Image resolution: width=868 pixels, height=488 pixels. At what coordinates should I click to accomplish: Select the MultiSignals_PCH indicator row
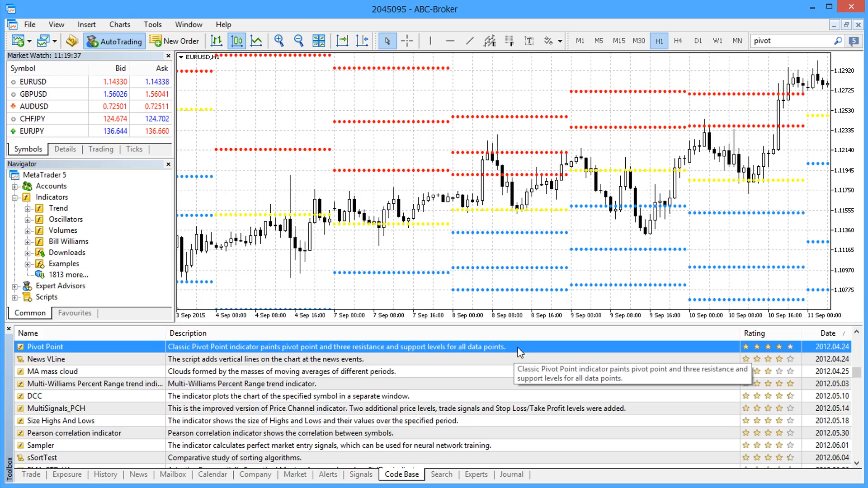click(x=433, y=408)
